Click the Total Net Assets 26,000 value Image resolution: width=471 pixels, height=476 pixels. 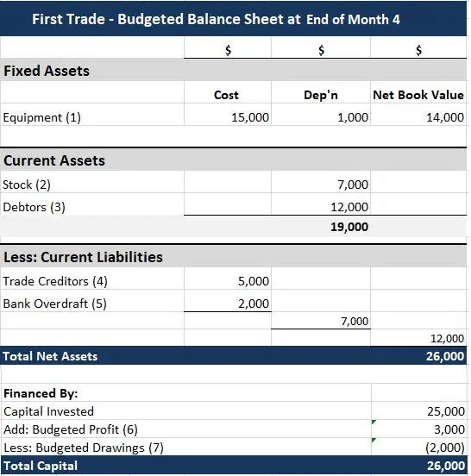(445, 356)
